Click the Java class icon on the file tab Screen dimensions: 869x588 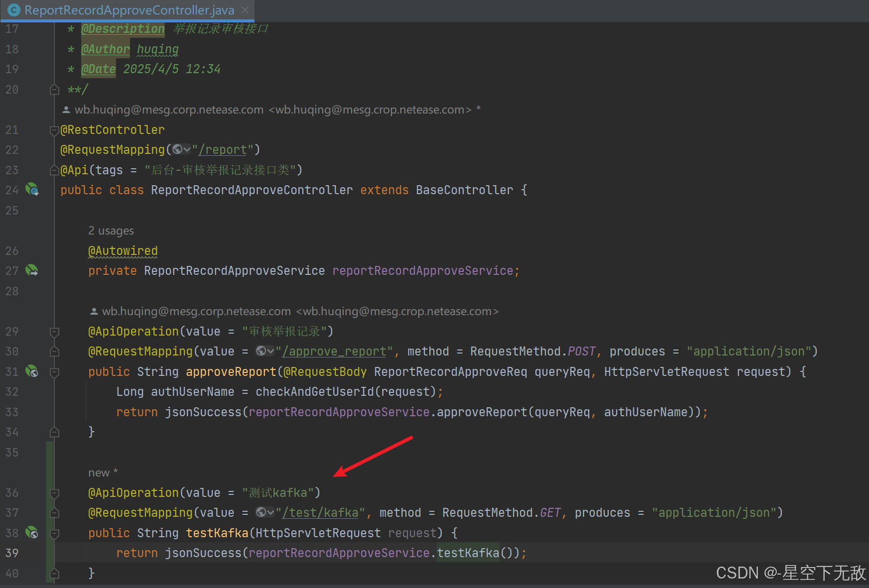(14, 10)
